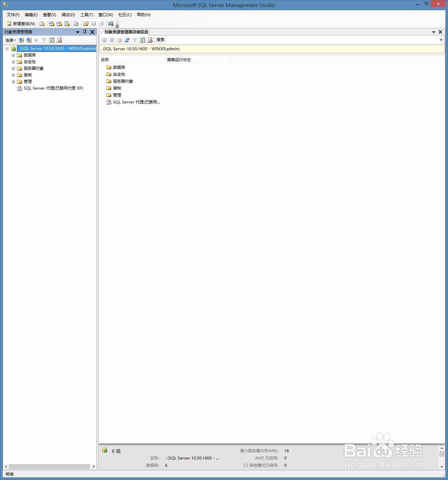Start an Analysis Services XMLA query
The image size is (448, 480).
click(x=67, y=24)
